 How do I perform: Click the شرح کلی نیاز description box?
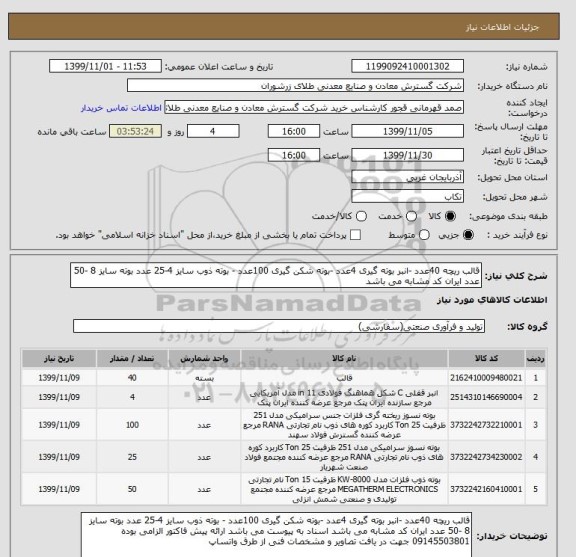tap(276, 276)
